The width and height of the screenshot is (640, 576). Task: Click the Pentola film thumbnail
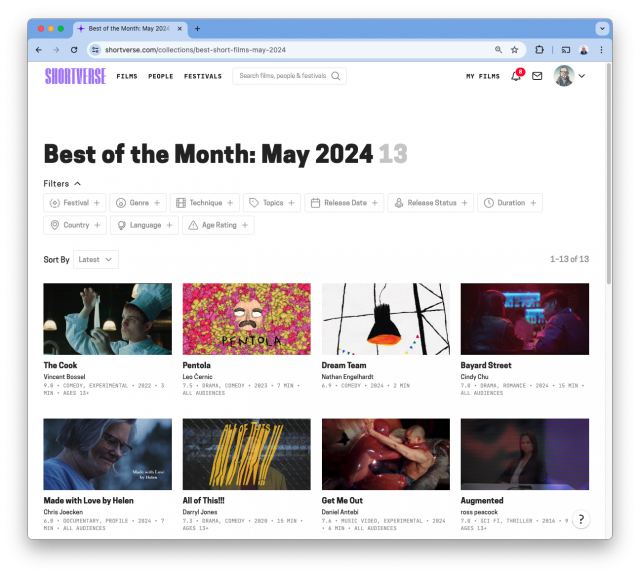(246, 319)
